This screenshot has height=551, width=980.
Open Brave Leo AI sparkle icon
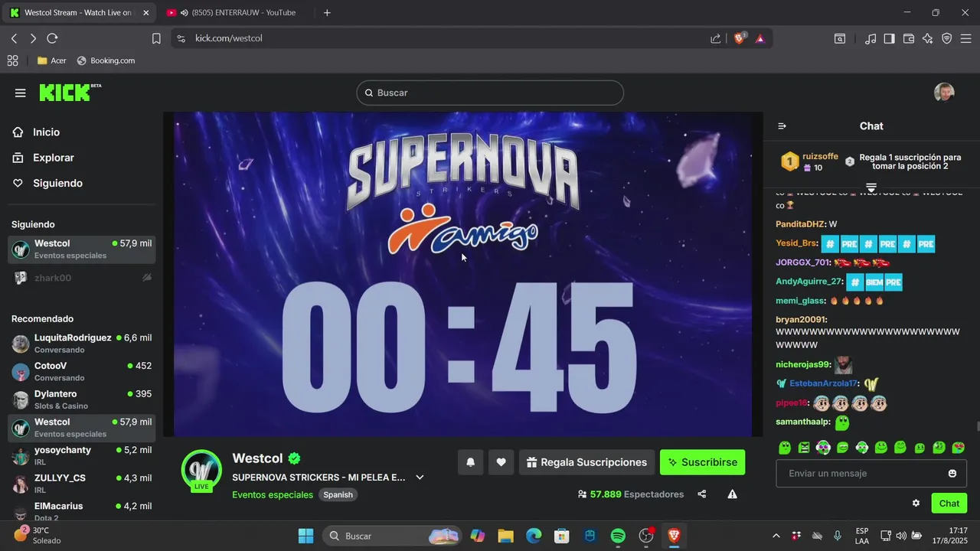pyautogui.click(x=927, y=38)
